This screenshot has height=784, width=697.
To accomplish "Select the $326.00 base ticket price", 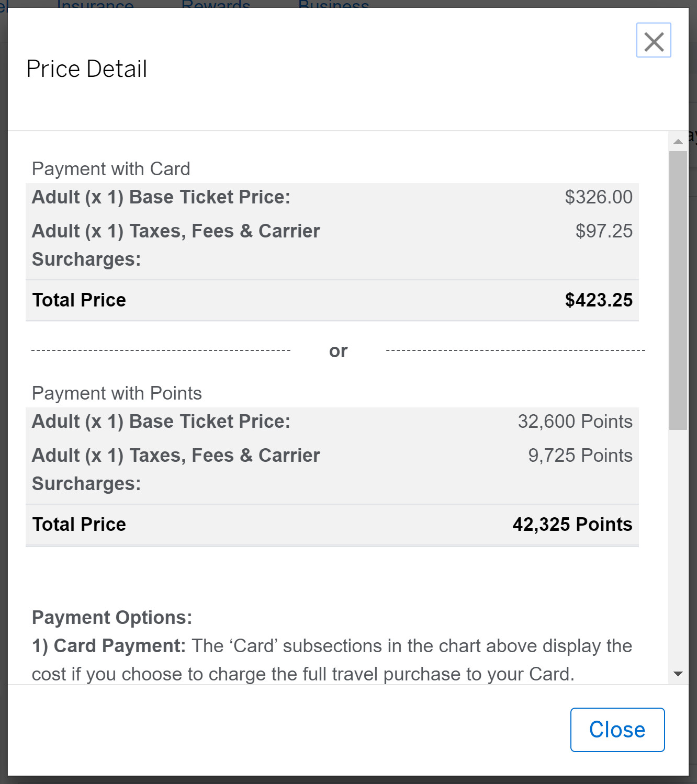I will [x=599, y=197].
